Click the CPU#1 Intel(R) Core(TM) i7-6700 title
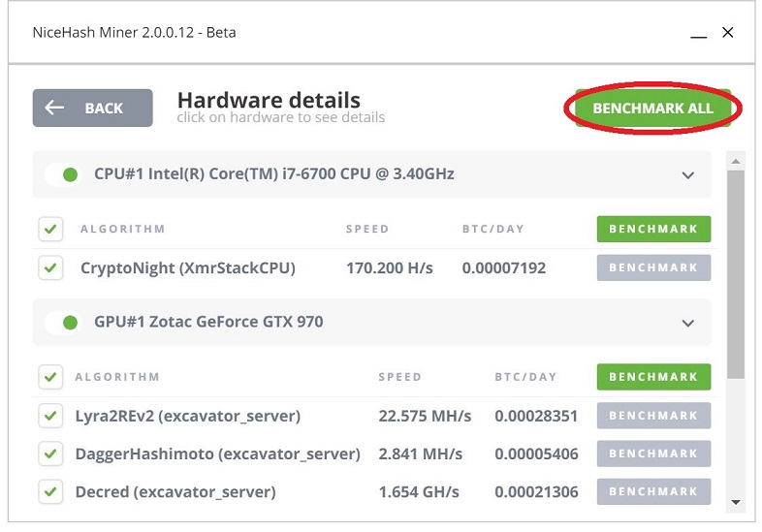The width and height of the screenshot is (762, 532). (x=274, y=173)
